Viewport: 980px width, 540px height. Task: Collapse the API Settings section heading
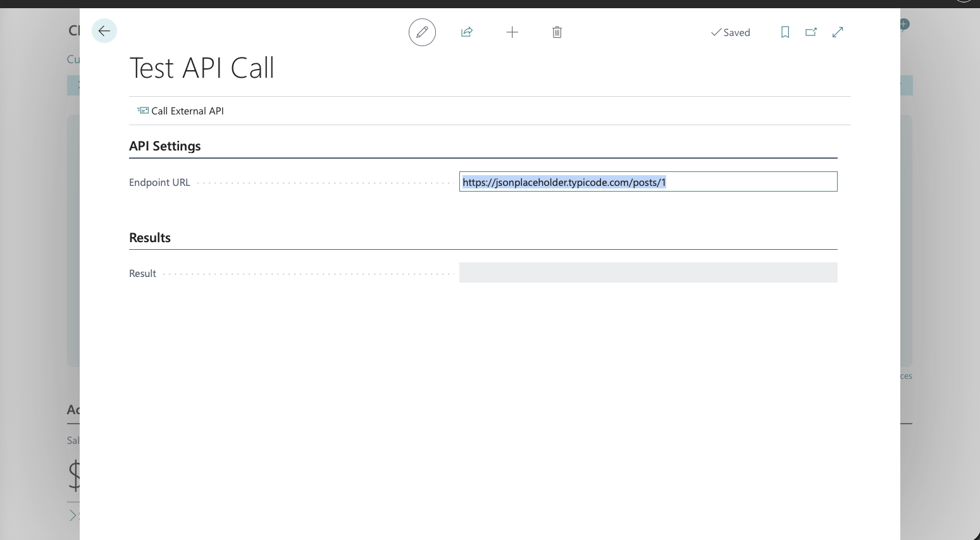point(165,146)
